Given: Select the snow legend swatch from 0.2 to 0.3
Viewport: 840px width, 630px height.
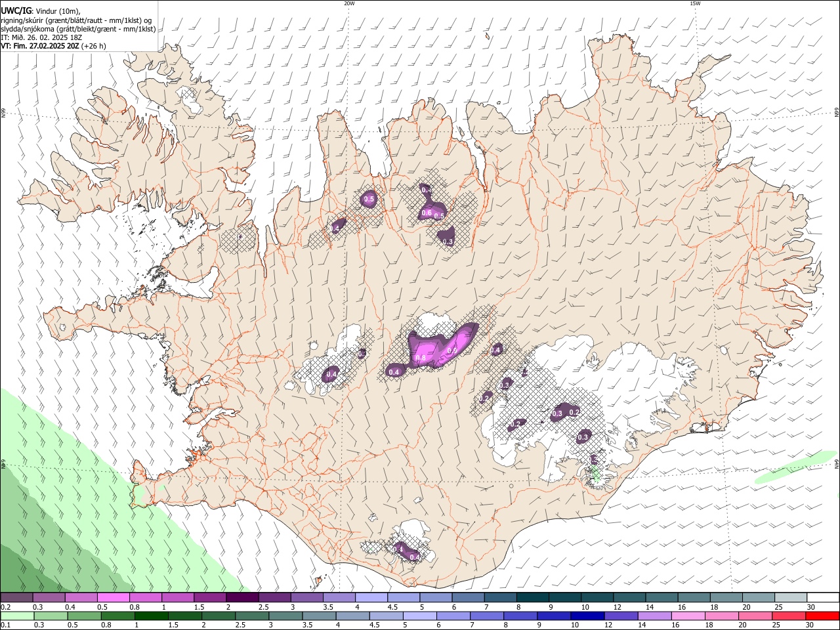Looking at the screenshot, I should 16,598.
